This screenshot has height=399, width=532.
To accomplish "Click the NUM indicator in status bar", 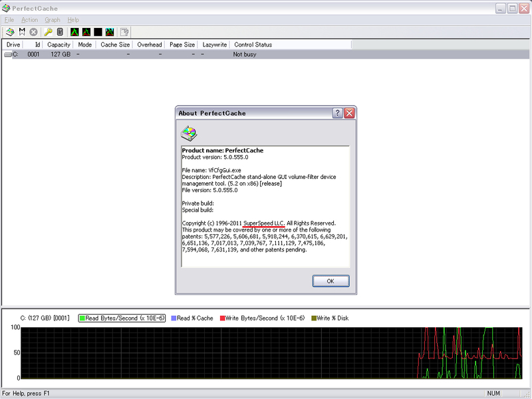I will pyautogui.click(x=493, y=393).
